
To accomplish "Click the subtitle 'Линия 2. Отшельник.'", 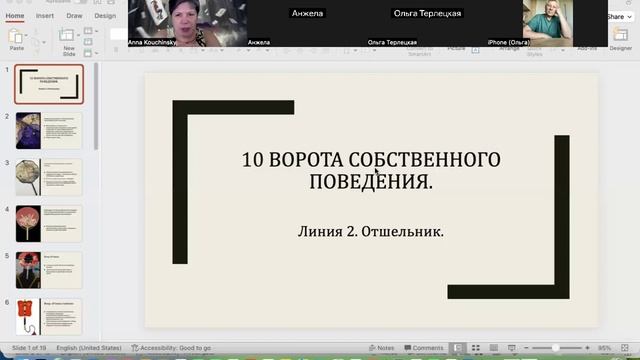I will [x=371, y=231].
